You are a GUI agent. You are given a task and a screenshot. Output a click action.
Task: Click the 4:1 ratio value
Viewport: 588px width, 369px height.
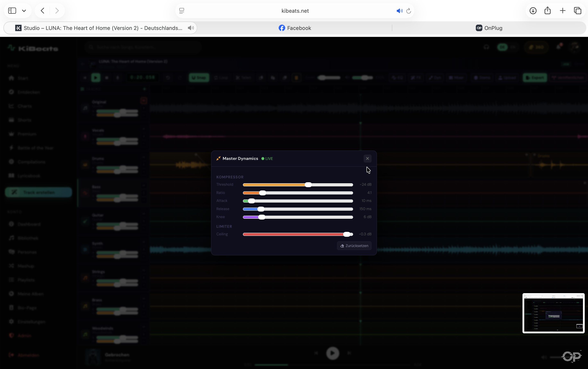[369, 193]
